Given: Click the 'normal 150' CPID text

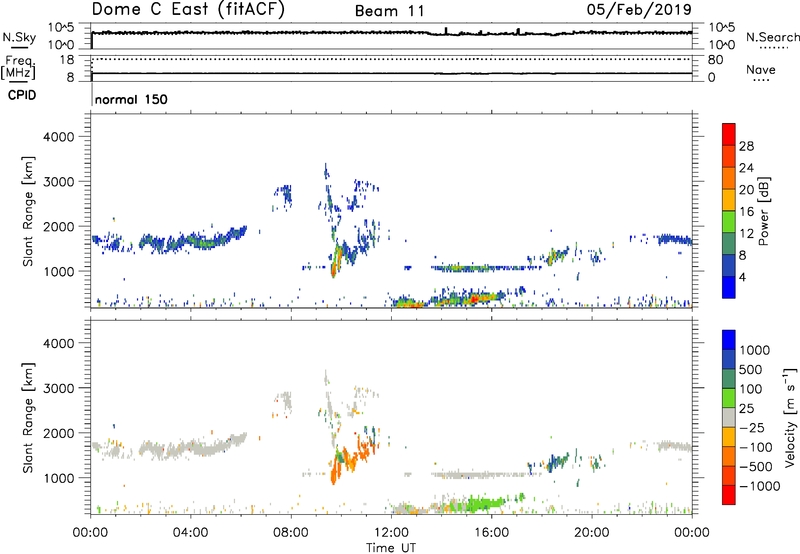Looking at the screenshot, I should tap(131, 99).
